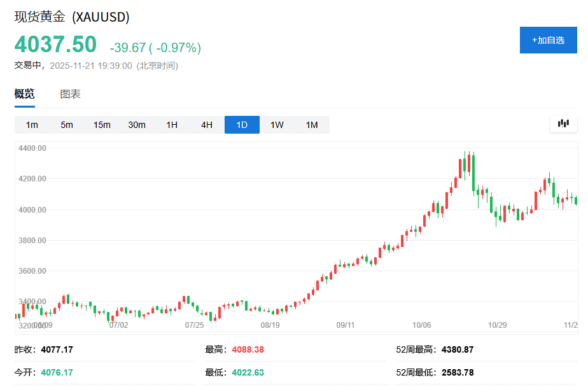Select the 5m timeframe
Screen dimensions: 588x387
[x=67, y=124]
